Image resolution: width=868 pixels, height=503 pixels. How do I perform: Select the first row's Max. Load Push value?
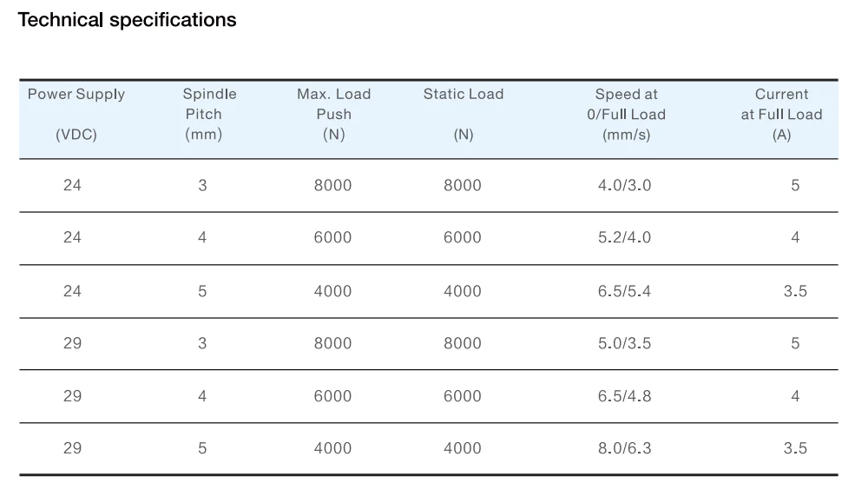point(332,185)
